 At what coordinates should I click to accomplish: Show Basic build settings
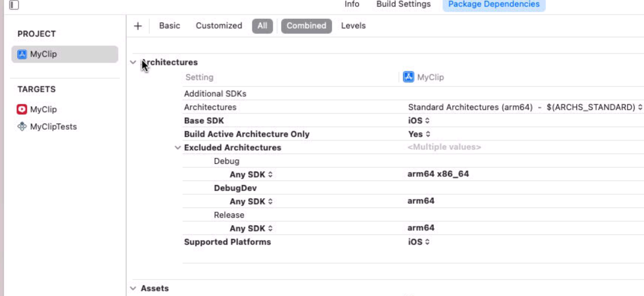(170, 26)
